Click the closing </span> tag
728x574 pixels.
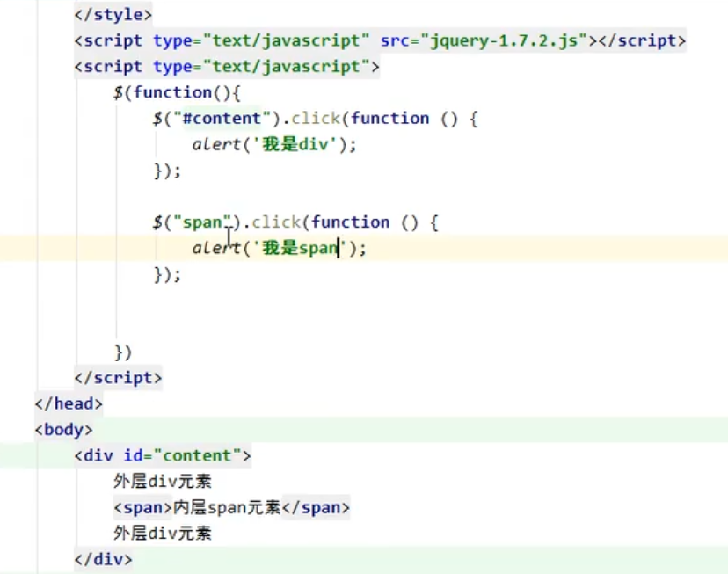[x=316, y=508]
